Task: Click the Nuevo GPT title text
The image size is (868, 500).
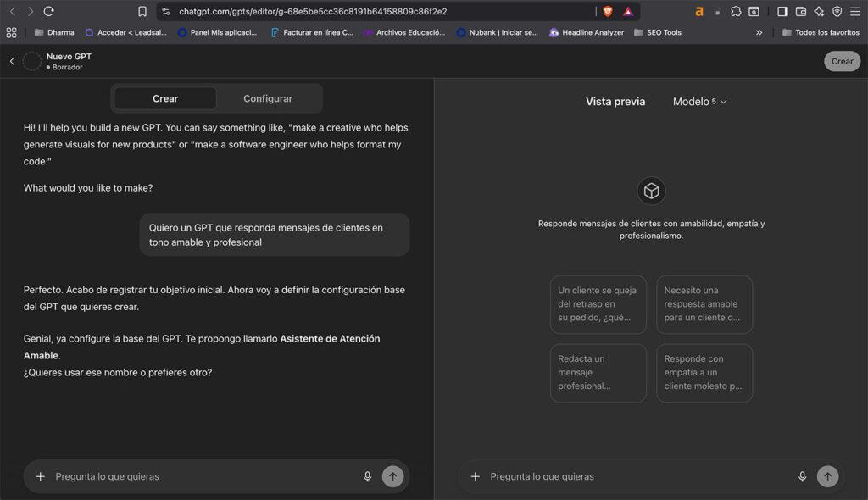Action: pyautogui.click(x=69, y=57)
